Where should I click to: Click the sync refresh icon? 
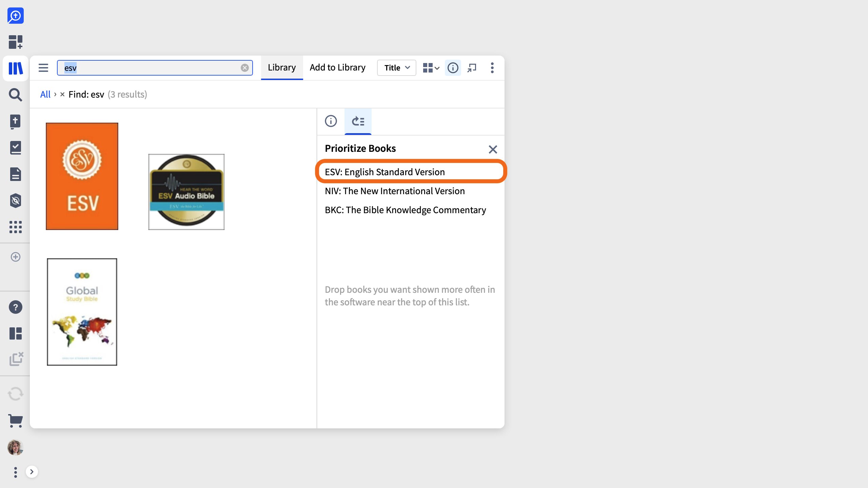pyautogui.click(x=16, y=394)
